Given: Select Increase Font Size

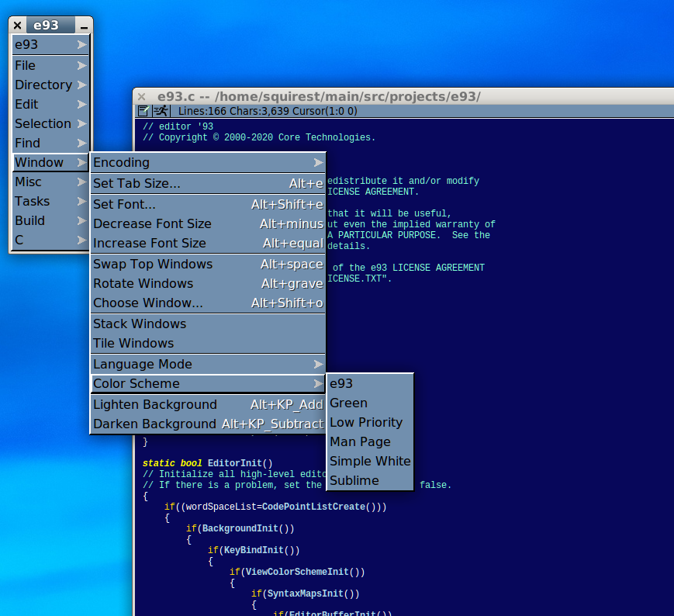Looking at the screenshot, I should pyautogui.click(x=208, y=243).
